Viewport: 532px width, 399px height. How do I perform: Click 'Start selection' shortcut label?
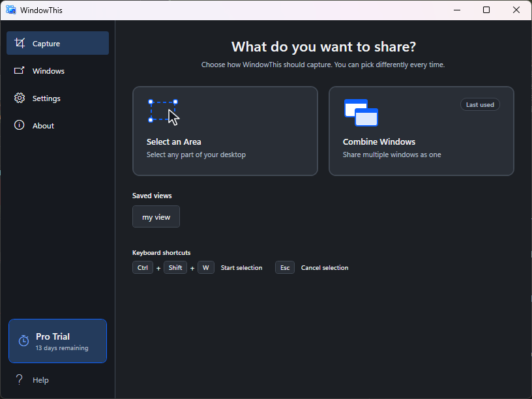[x=242, y=268]
